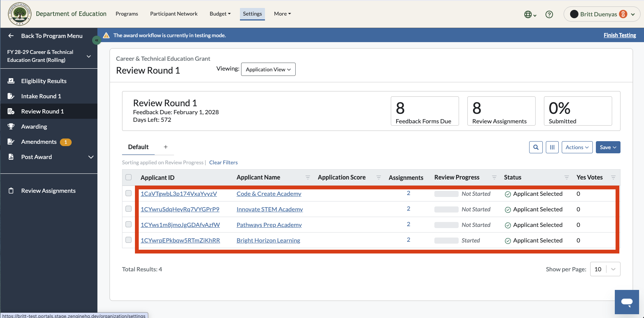The image size is (644, 318).
Task: Click 'Applicant Selected' status for Innovate STEM Academy
Action: pyautogui.click(x=534, y=209)
